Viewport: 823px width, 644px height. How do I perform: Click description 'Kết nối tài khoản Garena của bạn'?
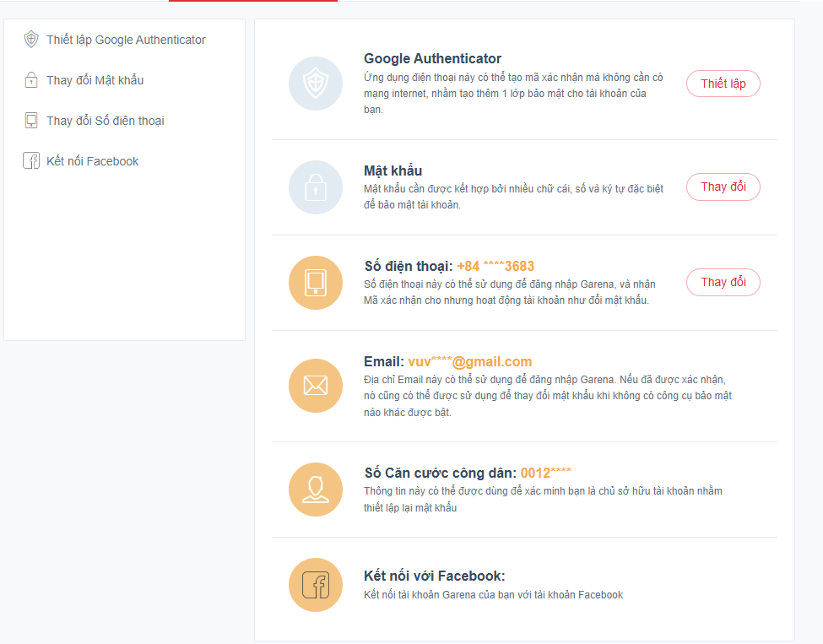pos(494,595)
